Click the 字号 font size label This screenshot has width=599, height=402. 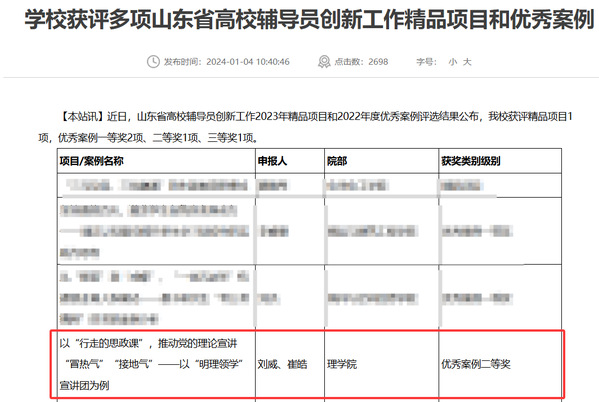426,62
